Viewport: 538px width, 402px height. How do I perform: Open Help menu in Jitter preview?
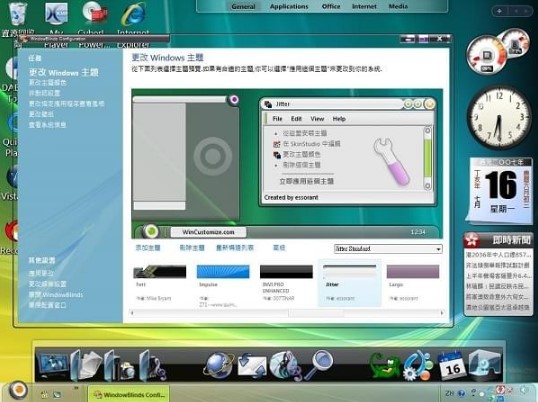click(x=339, y=119)
